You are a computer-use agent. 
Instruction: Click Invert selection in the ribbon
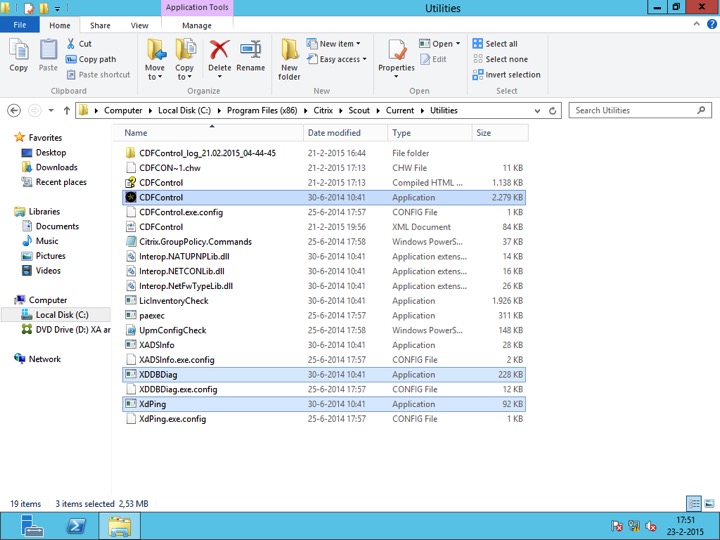point(506,74)
